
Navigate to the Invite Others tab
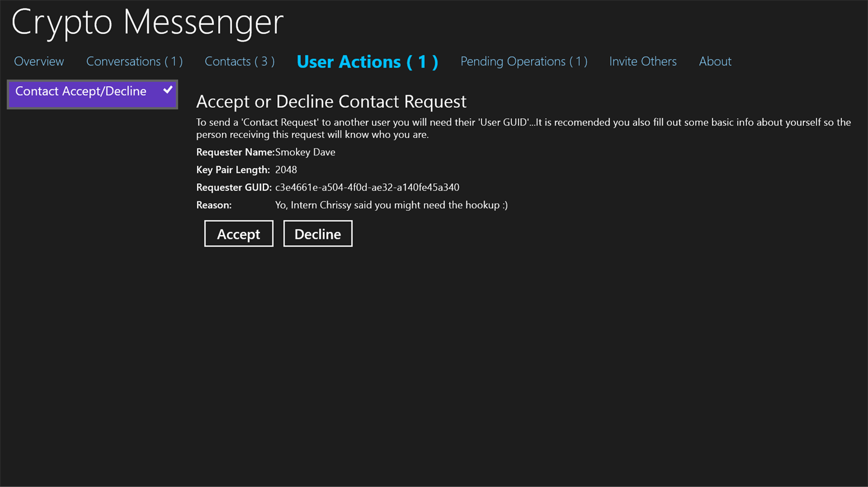pyautogui.click(x=643, y=61)
